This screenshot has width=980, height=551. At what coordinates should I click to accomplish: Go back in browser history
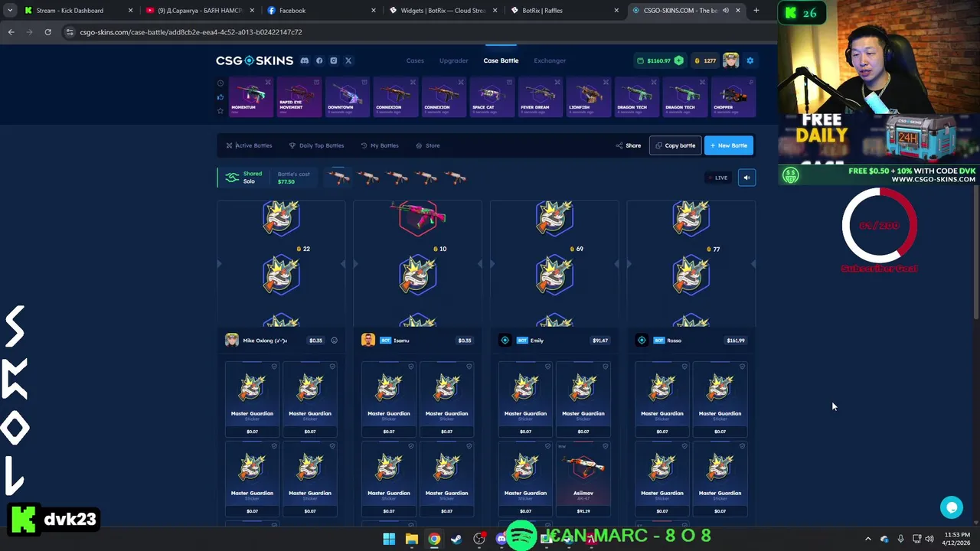tap(11, 32)
